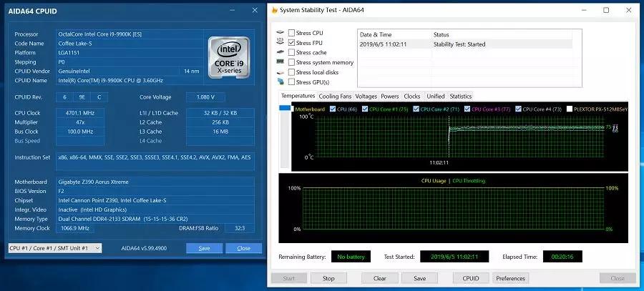644x291 pixels.
Task: Uncheck the CPU Core #4 (73) graph checkbox
Action: (518, 109)
